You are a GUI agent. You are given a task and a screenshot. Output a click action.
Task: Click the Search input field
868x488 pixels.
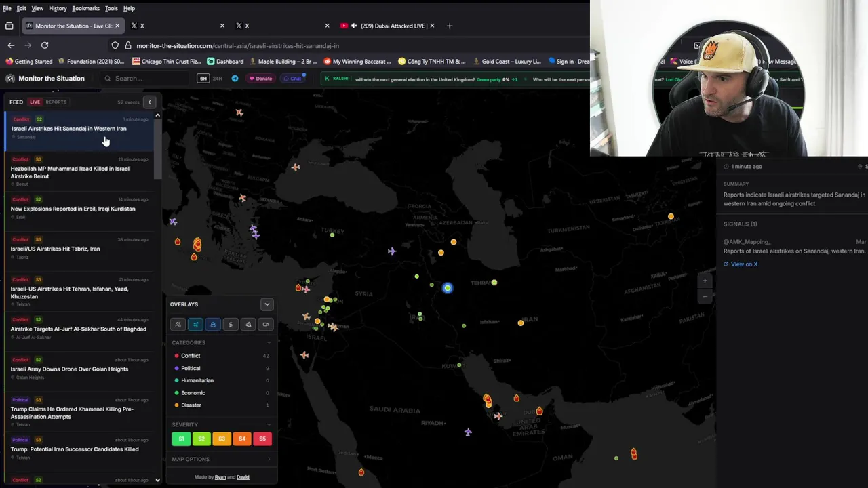(146, 79)
